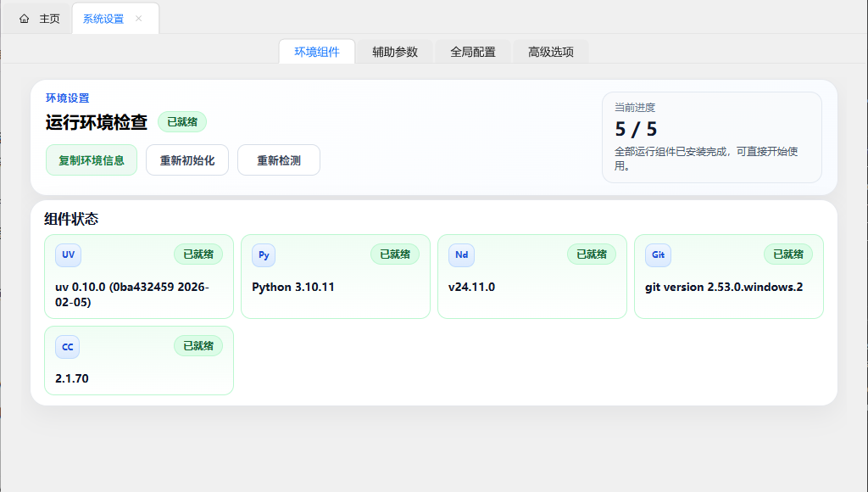Select the 环境组件 tab
Image resolution: width=868 pixels, height=492 pixels.
coord(316,51)
